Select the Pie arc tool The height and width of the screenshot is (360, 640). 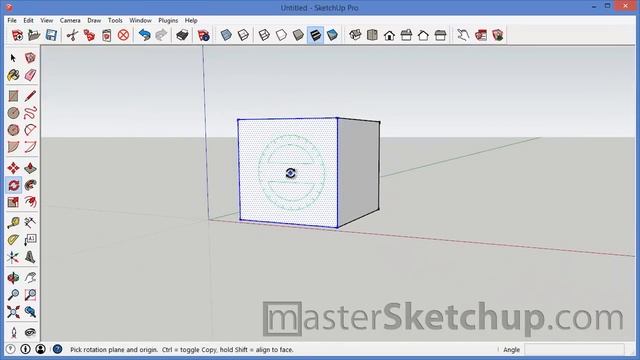click(x=30, y=130)
